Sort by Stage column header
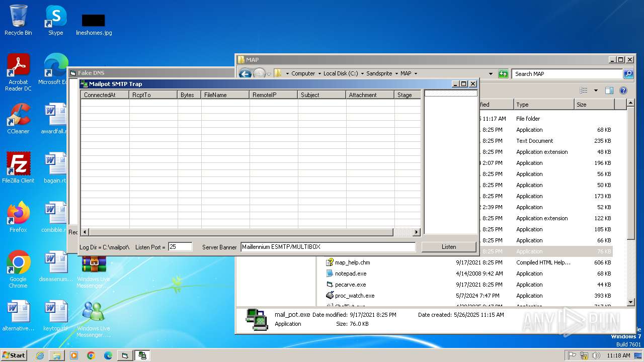 point(408,95)
